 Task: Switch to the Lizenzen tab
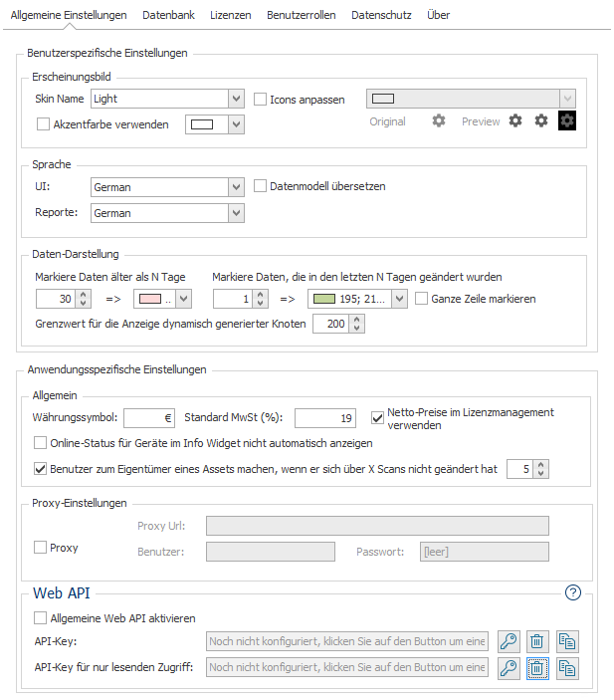pos(230,15)
